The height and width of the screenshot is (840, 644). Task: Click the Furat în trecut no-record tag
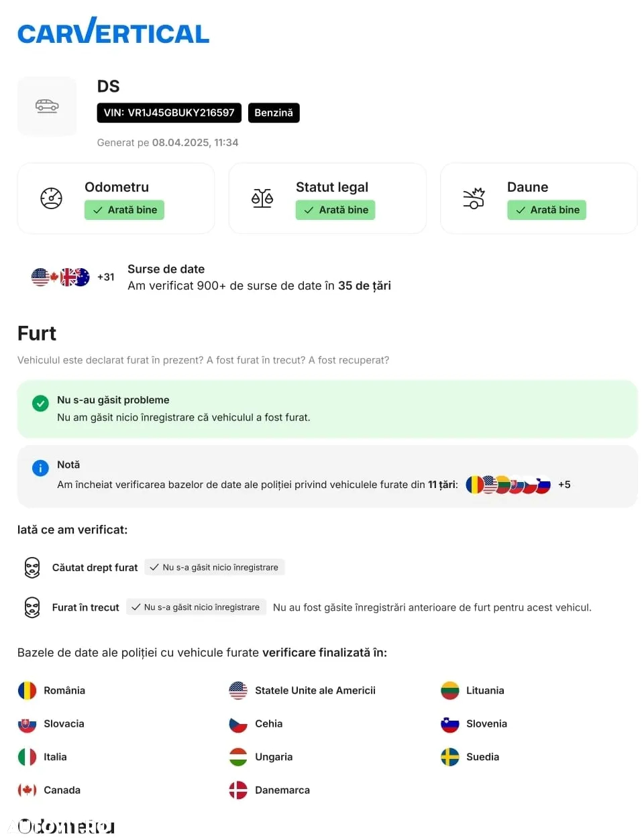[x=196, y=607]
